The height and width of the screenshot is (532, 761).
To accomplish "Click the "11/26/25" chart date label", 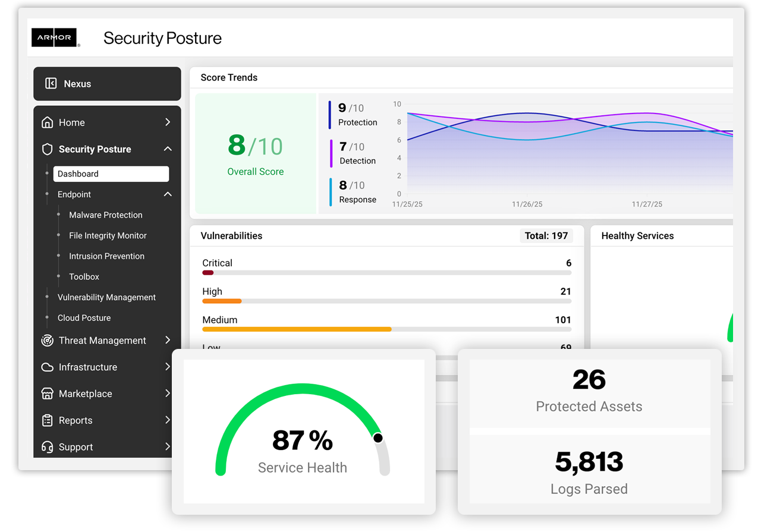I will pos(527,204).
